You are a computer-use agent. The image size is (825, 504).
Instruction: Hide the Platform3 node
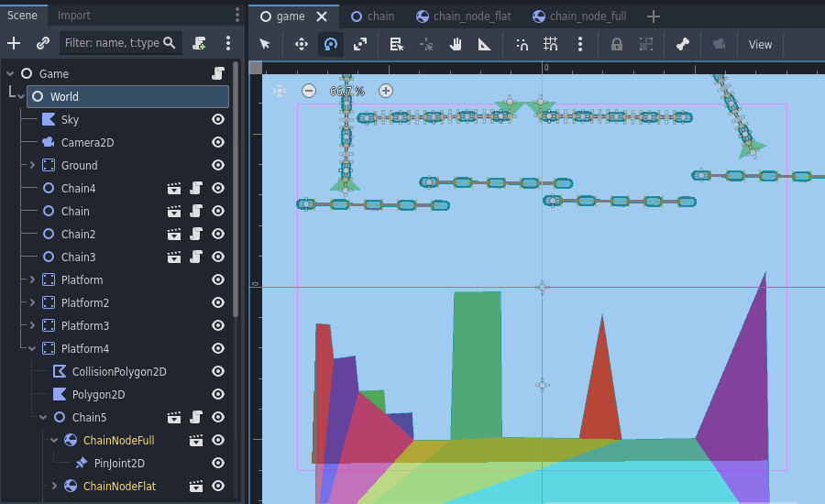point(218,325)
